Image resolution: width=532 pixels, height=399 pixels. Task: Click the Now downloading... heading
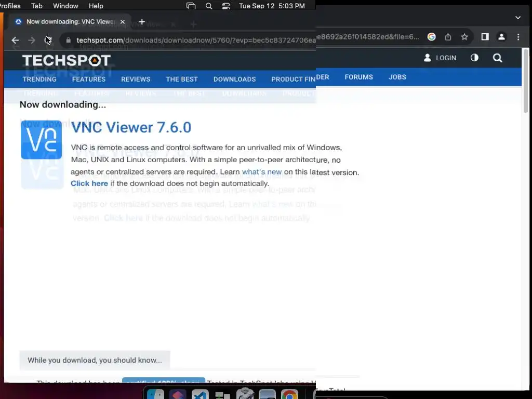[63, 104]
